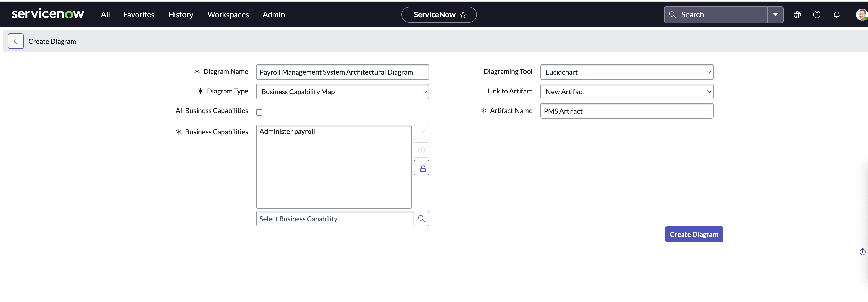868x302 pixels.
Task: Click the lock icon in capabilities panel
Action: click(x=422, y=168)
